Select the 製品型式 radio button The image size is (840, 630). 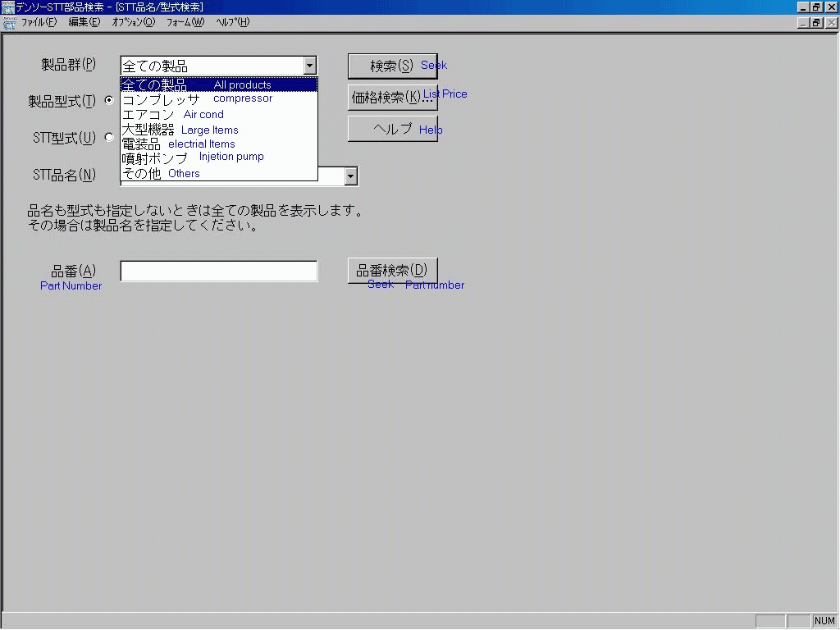109,100
